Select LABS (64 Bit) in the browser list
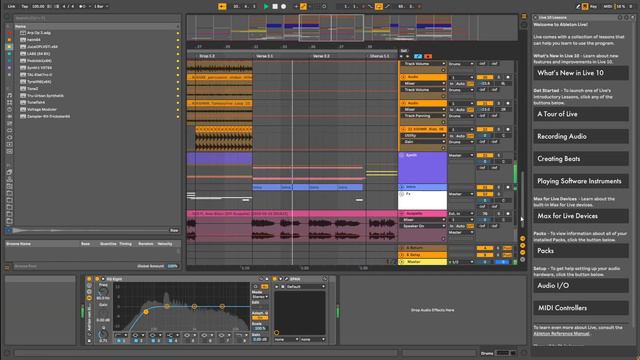 tap(39, 53)
